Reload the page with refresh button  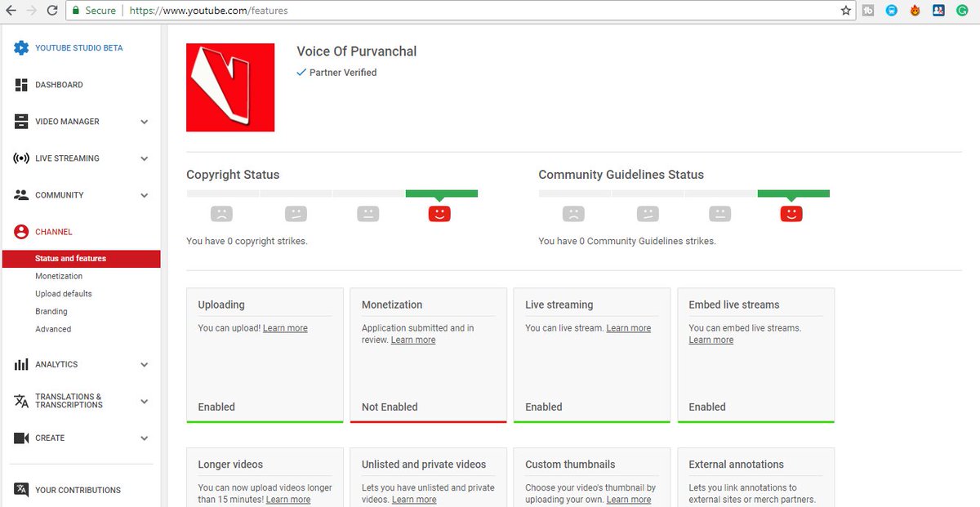point(52,11)
